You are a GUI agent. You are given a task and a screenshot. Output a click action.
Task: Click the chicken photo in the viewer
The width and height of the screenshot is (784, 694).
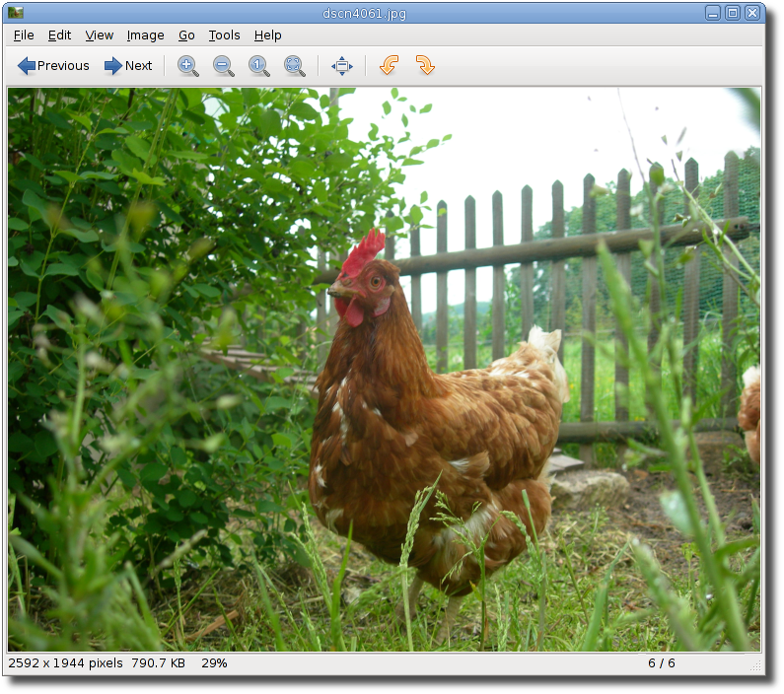point(384,370)
